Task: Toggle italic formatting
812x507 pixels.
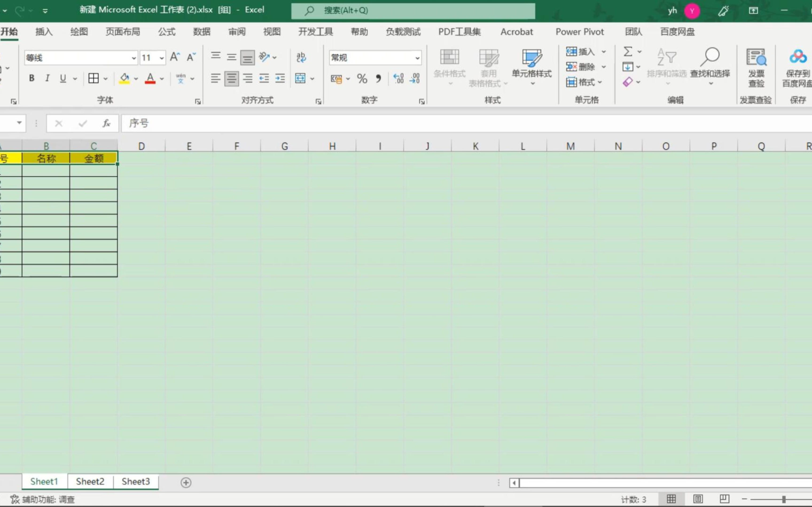Action: tap(47, 78)
